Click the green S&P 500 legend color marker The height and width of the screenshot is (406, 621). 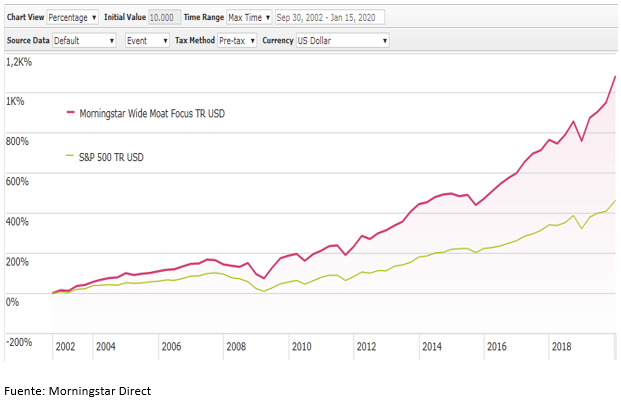click(x=70, y=156)
